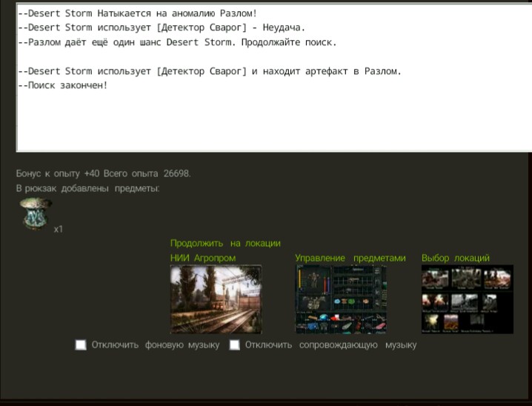Click the log line 'Поиск закончен!'

pos(63,85)
